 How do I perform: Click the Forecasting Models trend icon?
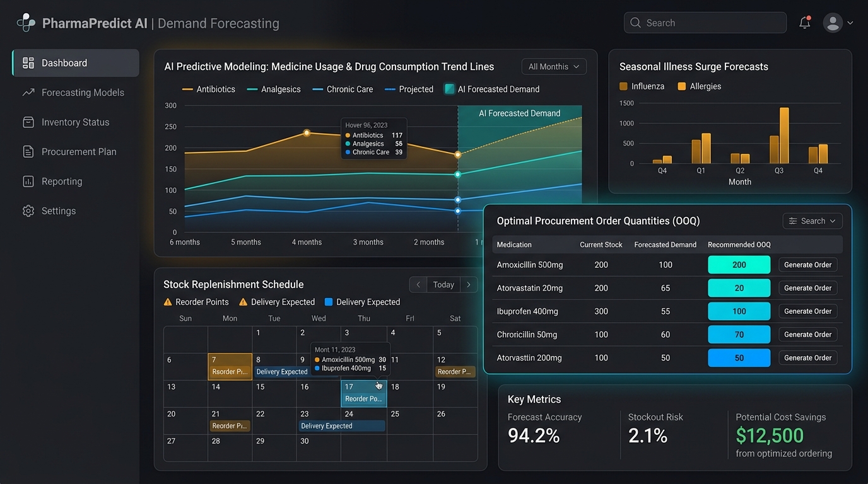tap(28, 93)
